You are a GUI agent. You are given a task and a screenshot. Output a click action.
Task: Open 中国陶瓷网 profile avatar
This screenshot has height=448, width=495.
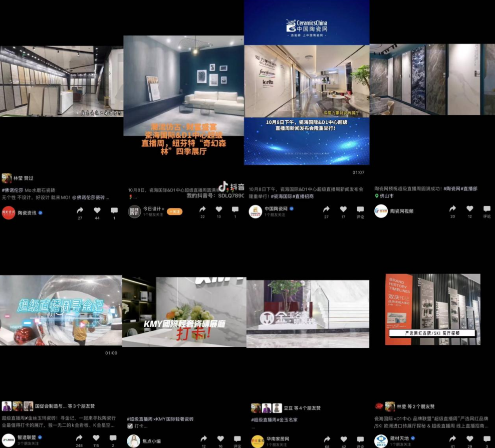256,211
